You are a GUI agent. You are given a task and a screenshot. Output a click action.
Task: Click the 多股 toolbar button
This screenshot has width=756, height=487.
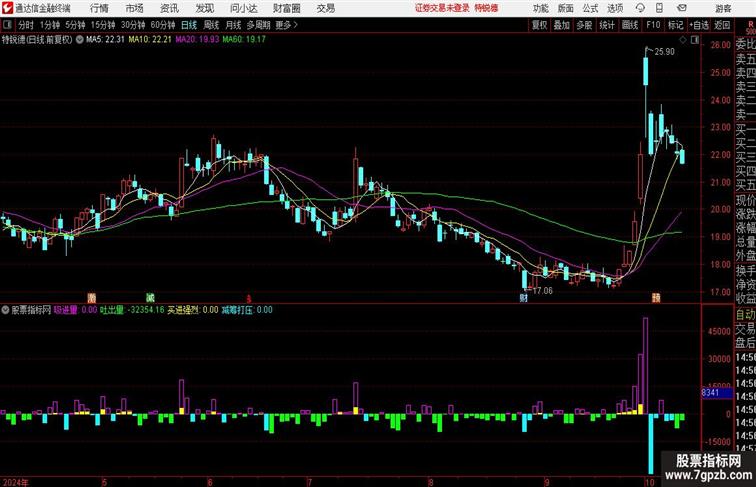pyautogui.click(x=584, y=25)
